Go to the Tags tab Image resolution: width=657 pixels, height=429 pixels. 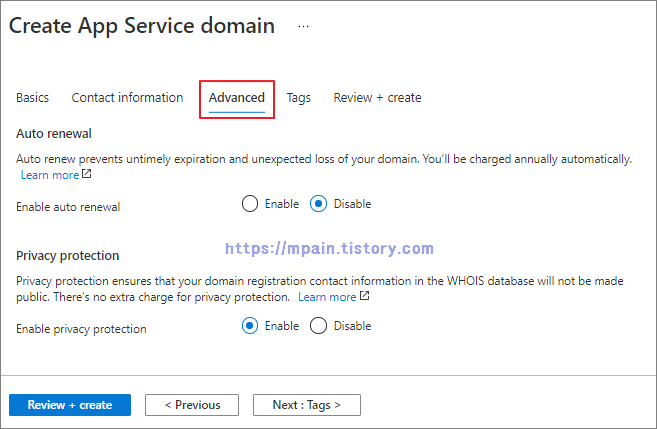298,98
